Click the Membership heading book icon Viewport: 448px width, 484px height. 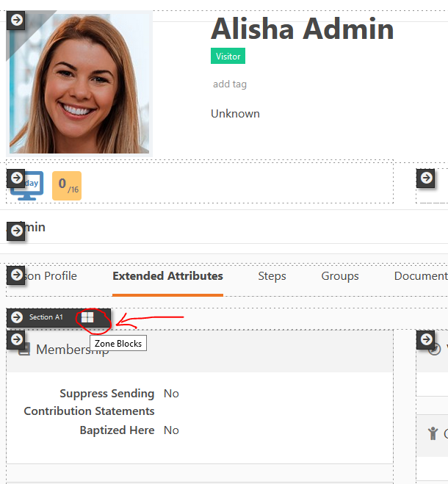pos(24,350)
